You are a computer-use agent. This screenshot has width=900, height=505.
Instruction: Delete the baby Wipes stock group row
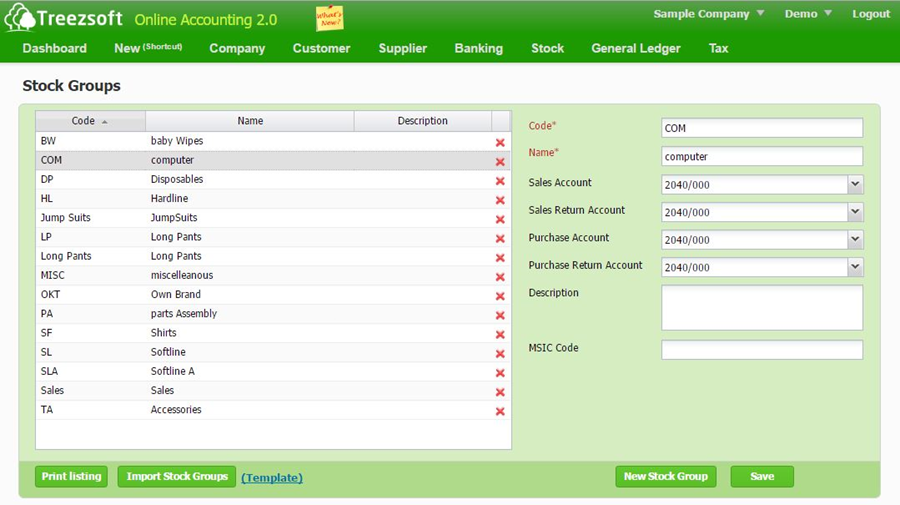pyautogui.click(x=500, y=143)
